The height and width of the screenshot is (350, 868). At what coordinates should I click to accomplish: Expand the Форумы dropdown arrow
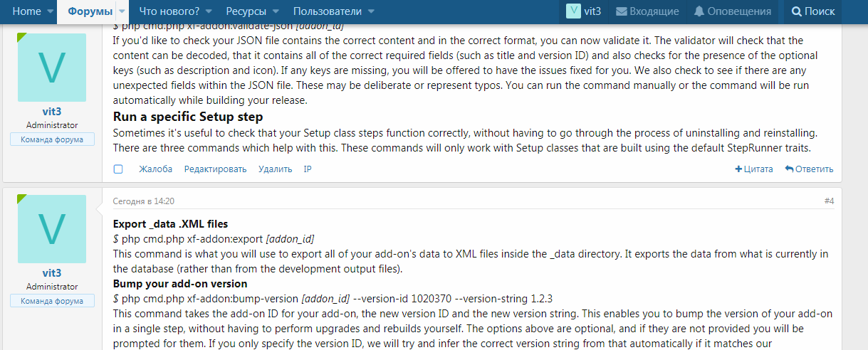pyautogui.click(x=122, y=11)
